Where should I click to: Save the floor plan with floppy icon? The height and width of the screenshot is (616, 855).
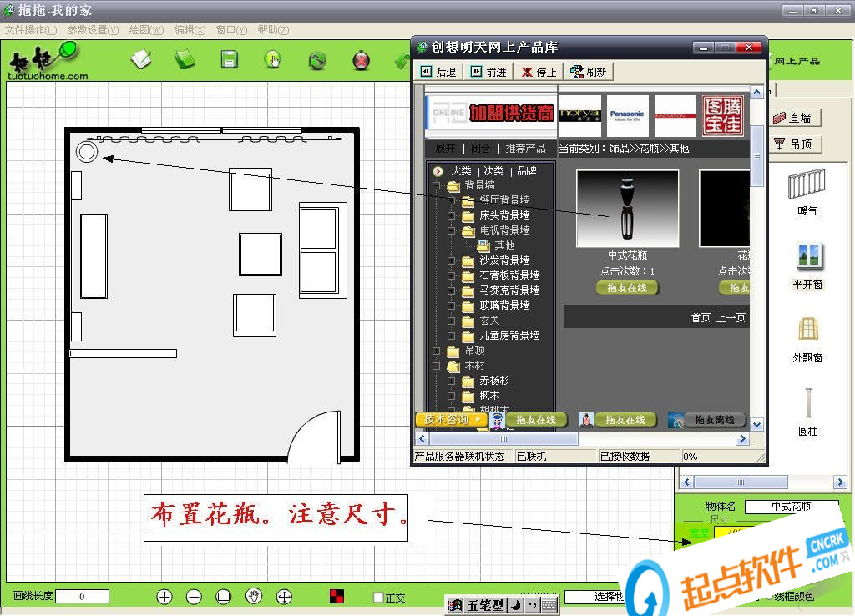click(229, 59)
